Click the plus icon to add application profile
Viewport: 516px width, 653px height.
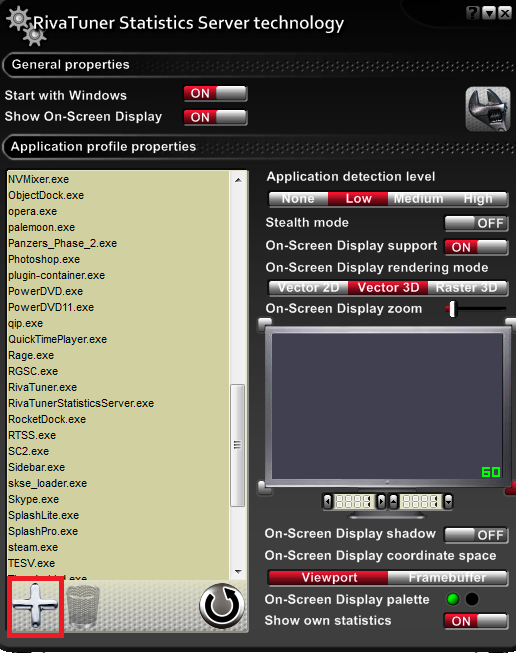tap(35, 606)
